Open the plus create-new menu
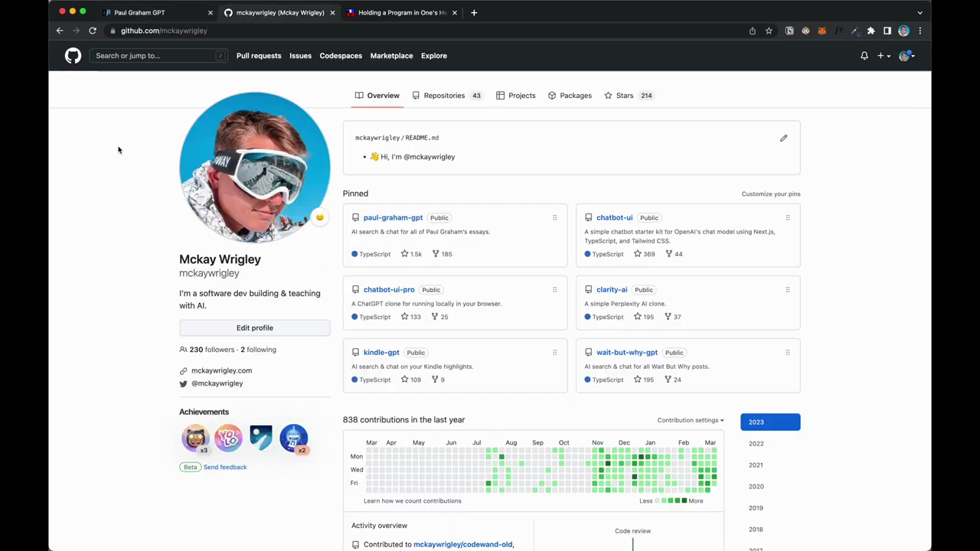The width and height of the screenshot is (980, 551). 884,56
